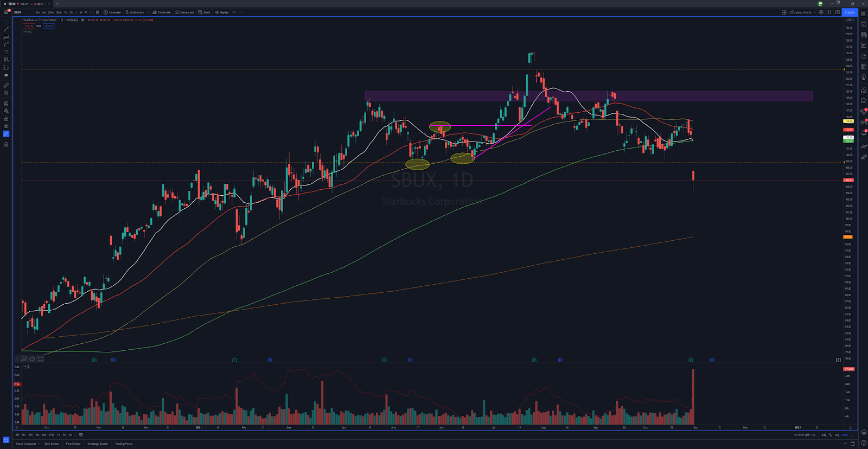Remove drawings with the trash icon
Image resolution: width=868 pixels, height=449 pixels.
click(x=6, y=144)
